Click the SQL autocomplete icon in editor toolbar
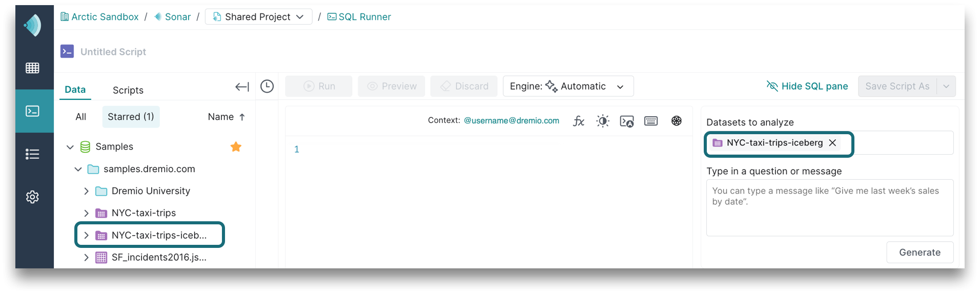Screen dimensions: 980x294 [x=627, y=121]
